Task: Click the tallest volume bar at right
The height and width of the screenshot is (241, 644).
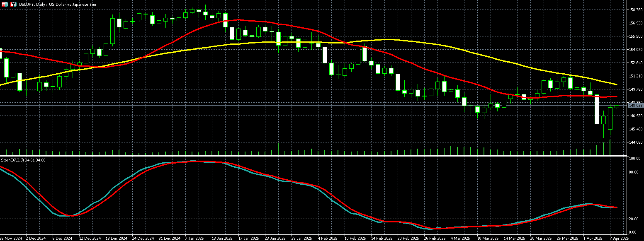Action: click(x=610, y=148)
